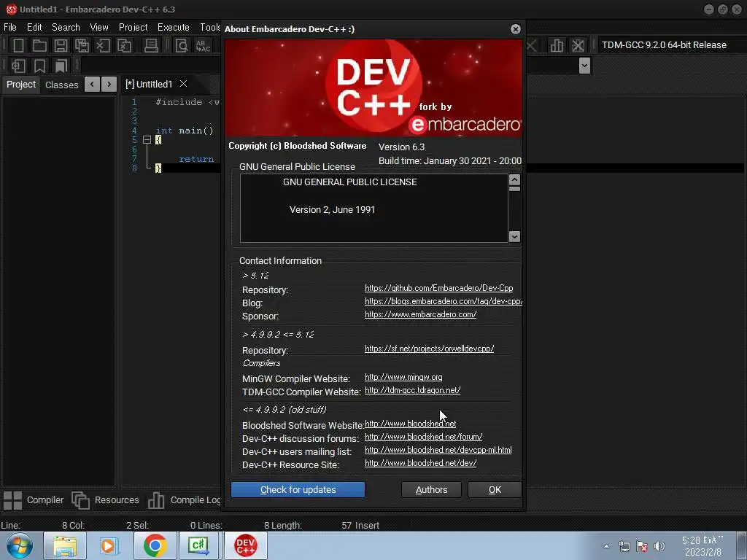This screenshot has width=747, height=560.
Task: Open the bloodshed.net/dev/ resource link
Action: 421,463
